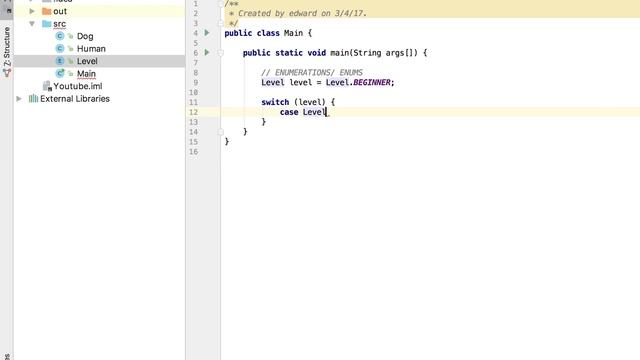Place cursor after 'case Level' on line 12
Viewport: 640px width, 360px height.
327,112
